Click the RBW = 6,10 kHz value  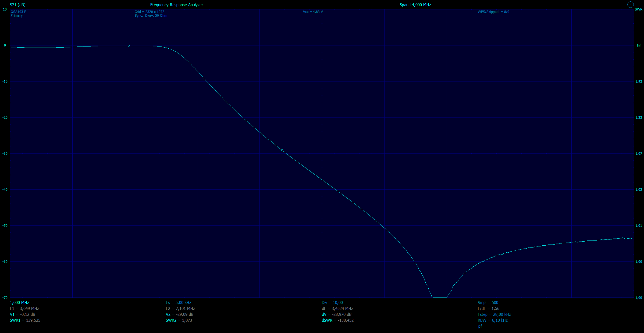point(492,320)
